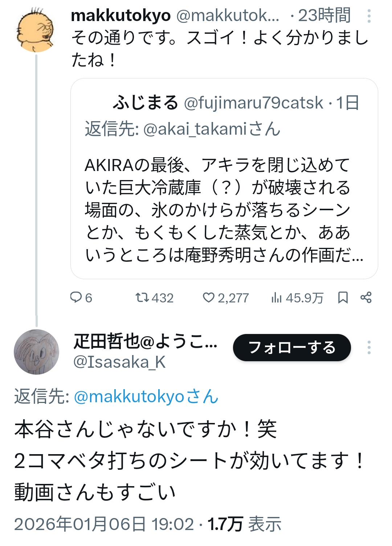Open share options for makkutokyo tweet
The width and height of the screenshot is (392, 546).
(x=366, y=298)
